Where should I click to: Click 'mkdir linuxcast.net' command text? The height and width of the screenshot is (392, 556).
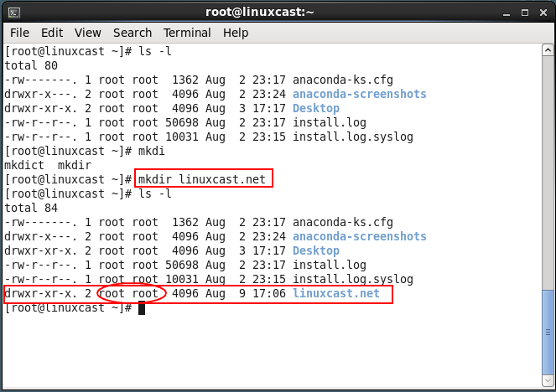coord(202,179)
